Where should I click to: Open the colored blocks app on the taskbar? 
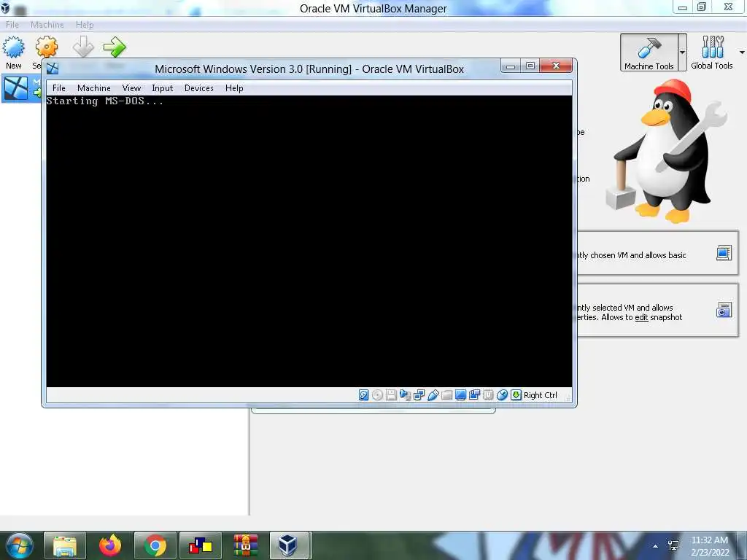point(201,545)
